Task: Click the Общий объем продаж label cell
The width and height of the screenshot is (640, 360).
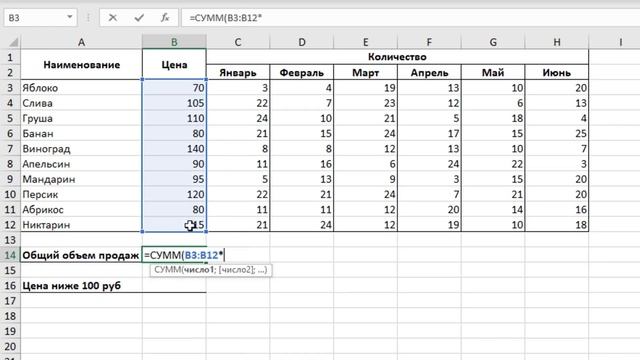Action: tap(81, 255)
